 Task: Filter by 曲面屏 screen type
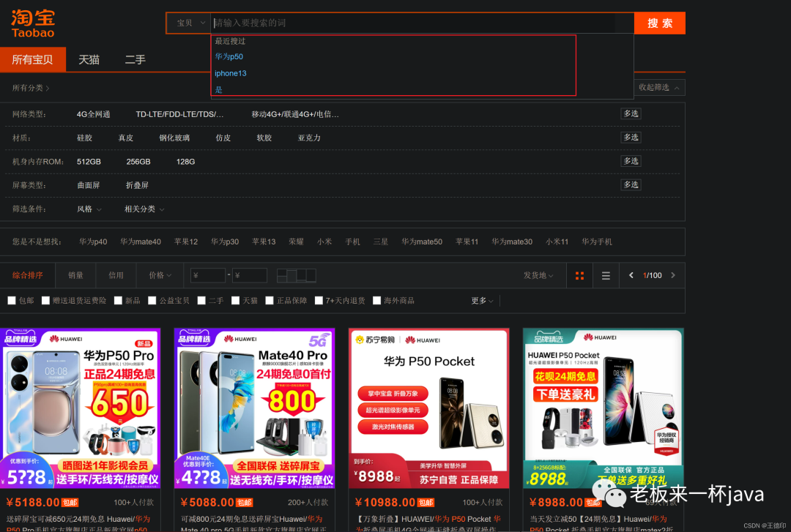pyautogui.click(x=89, y=186)
